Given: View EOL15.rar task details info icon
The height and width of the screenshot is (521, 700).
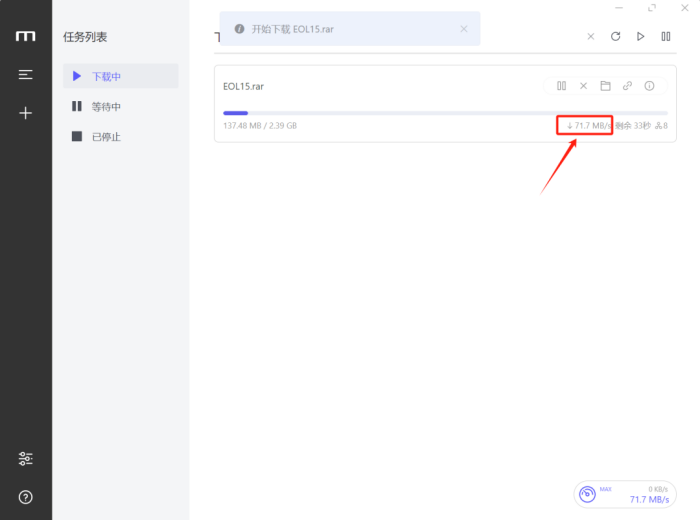Looking at the screenshot, I should (x=649, y=86).
